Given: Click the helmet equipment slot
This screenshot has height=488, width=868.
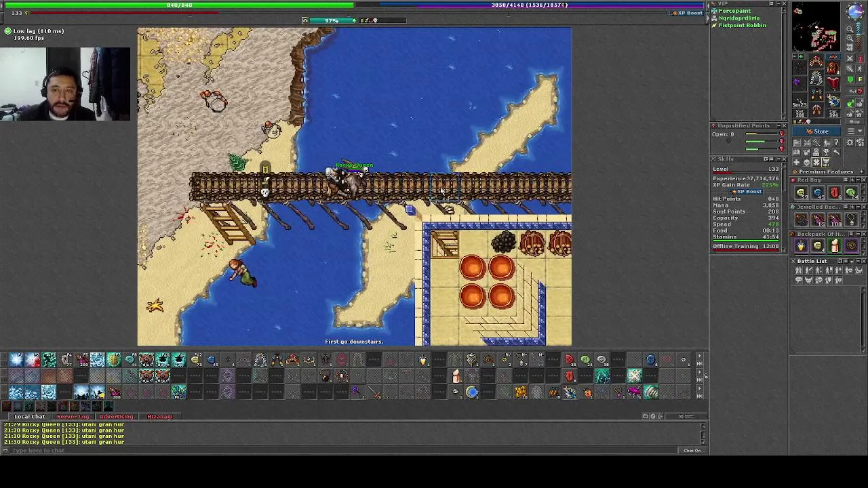Looking at the screenshot, I should tap(816, 61).
